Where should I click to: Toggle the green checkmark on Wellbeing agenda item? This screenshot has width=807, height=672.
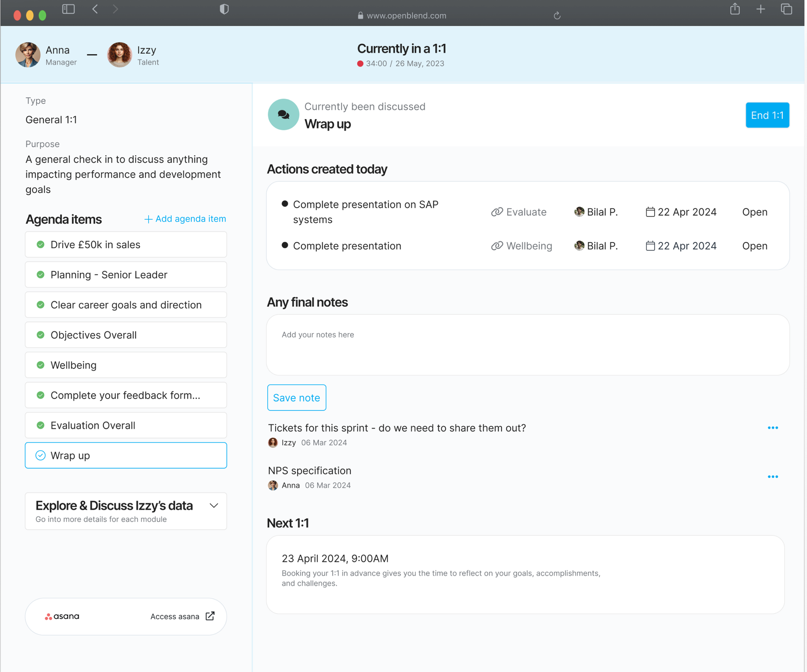40,365
